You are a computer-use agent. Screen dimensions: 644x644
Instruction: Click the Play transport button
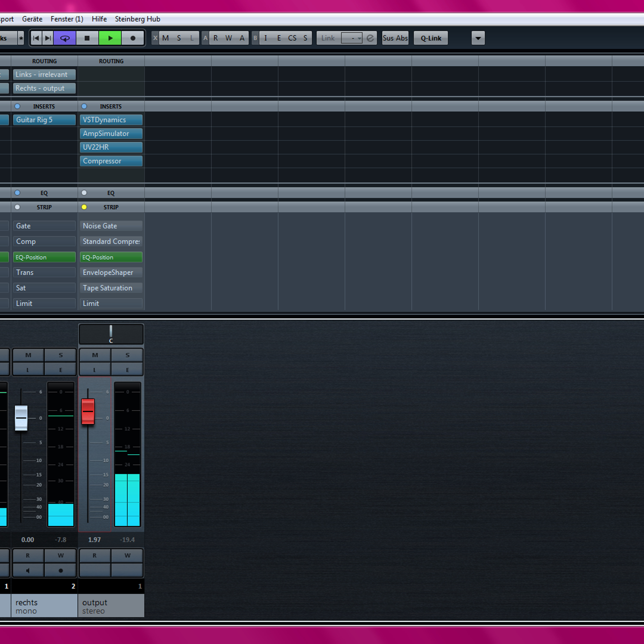[x=110, y=38]
